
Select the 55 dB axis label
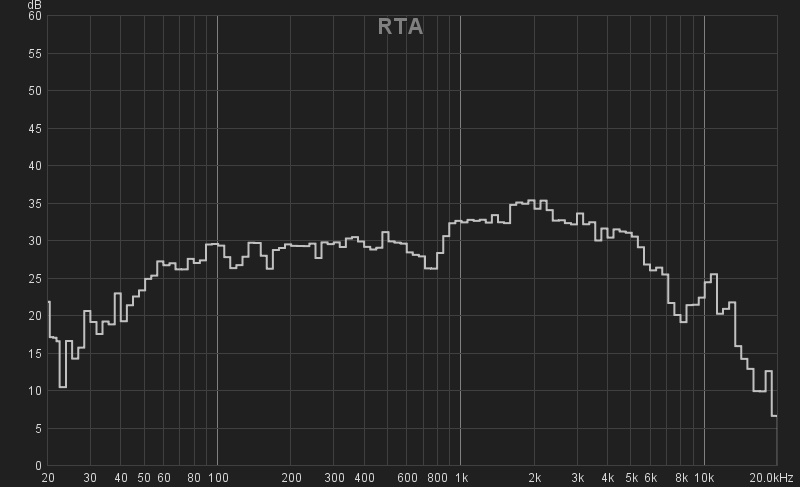click(35, 54)
